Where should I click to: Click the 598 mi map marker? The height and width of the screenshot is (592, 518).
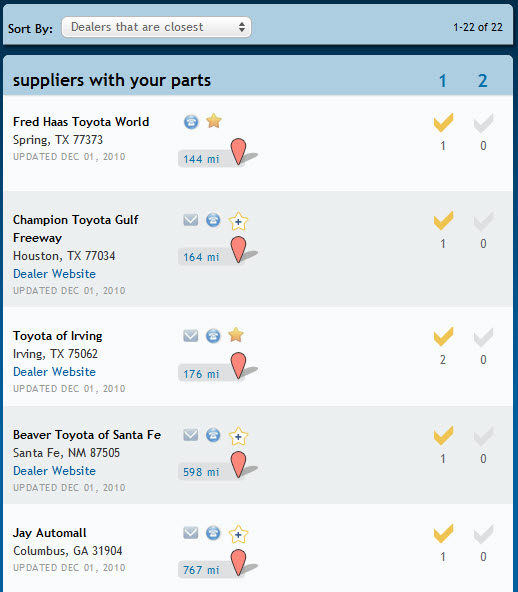239,465
